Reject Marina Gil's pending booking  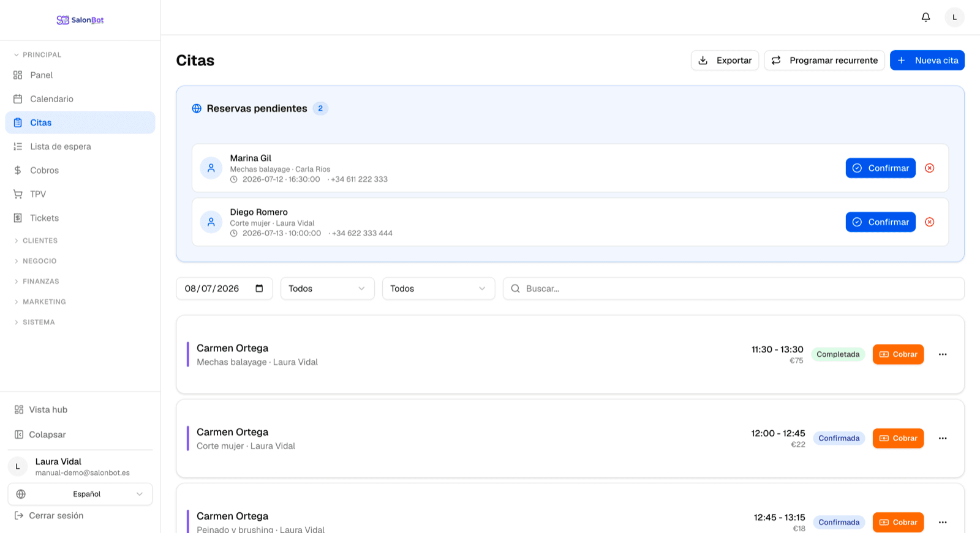(x=929, y=168)
